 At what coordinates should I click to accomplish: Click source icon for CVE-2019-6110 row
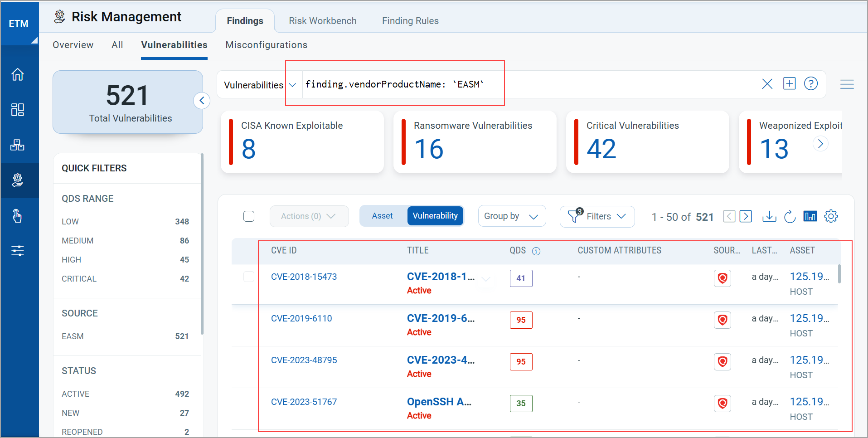click(723, 320)
